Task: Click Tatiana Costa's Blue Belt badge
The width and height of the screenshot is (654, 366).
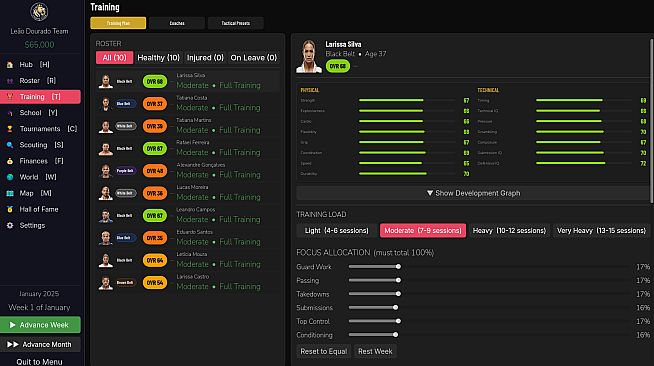Action: click(125, 104)
